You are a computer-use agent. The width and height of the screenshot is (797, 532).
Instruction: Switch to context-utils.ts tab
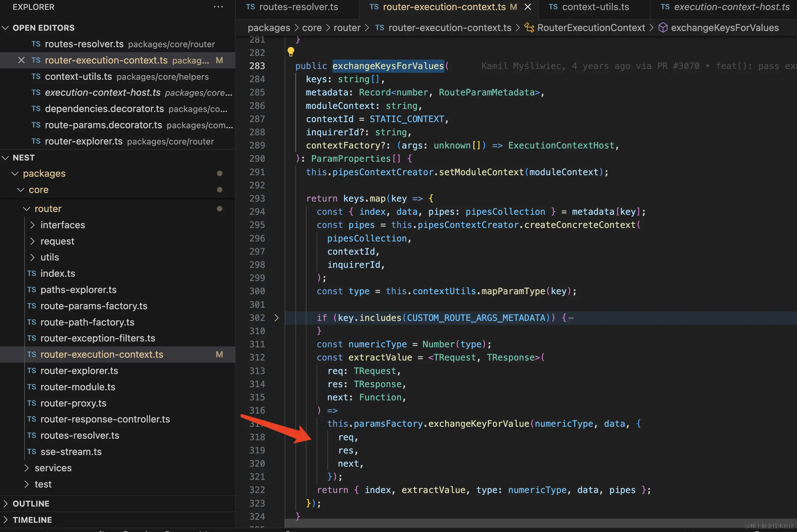pyautogui.click(x=595, y=7)
